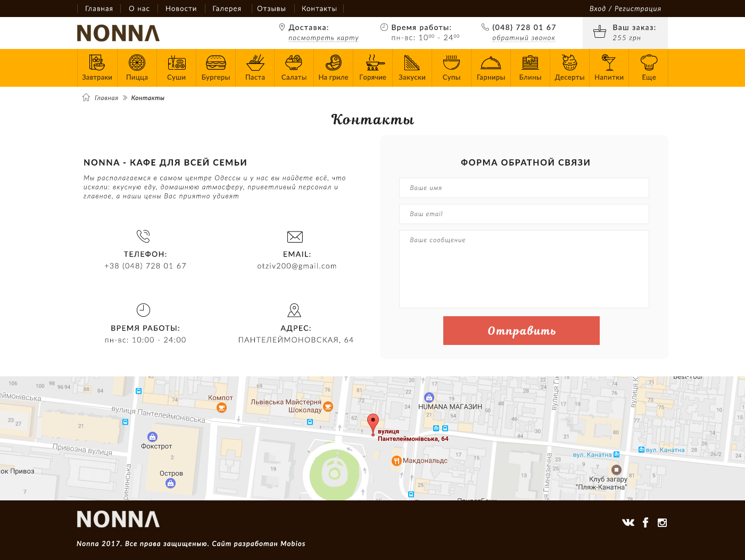Click the clock icon above ВРЕМЯ РАБОТЫ

pos(144,310)
